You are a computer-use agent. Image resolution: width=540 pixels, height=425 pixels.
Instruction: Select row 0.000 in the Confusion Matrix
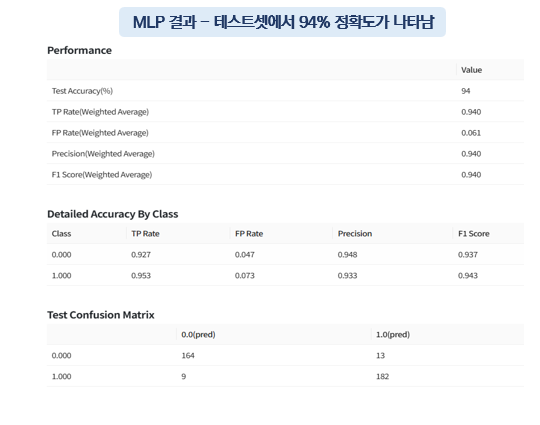click(x=61, y=355)
